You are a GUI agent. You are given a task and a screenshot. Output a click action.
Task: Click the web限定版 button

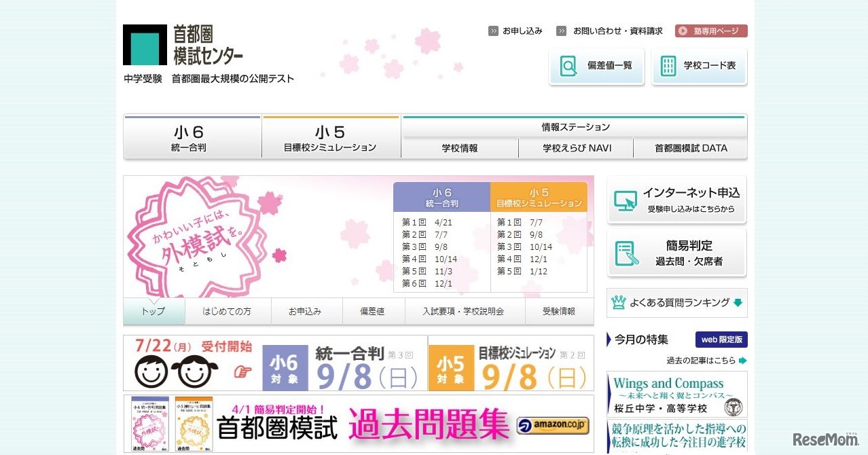click(x=721, y=340)
